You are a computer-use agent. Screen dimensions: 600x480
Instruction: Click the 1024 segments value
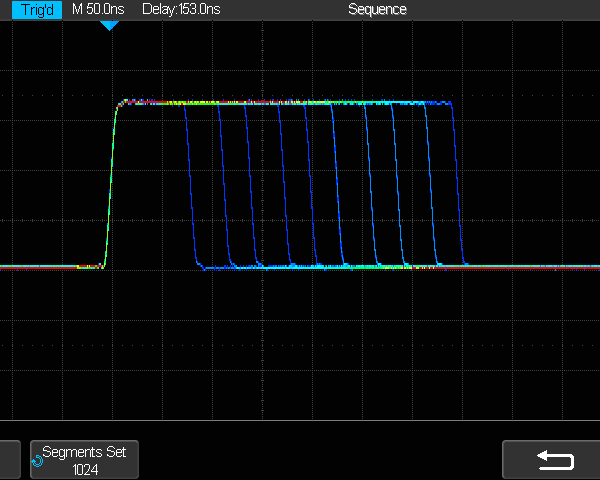[x=84, y=468]
